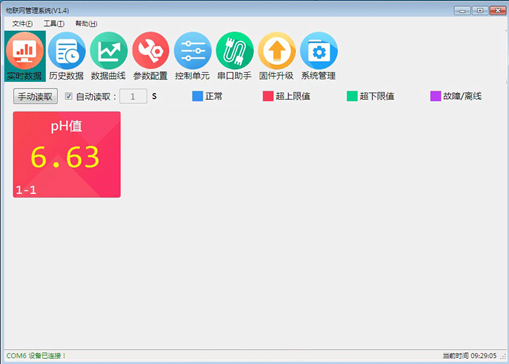
Task: Open the 工具(T) menu
Action: click(54, 24)
